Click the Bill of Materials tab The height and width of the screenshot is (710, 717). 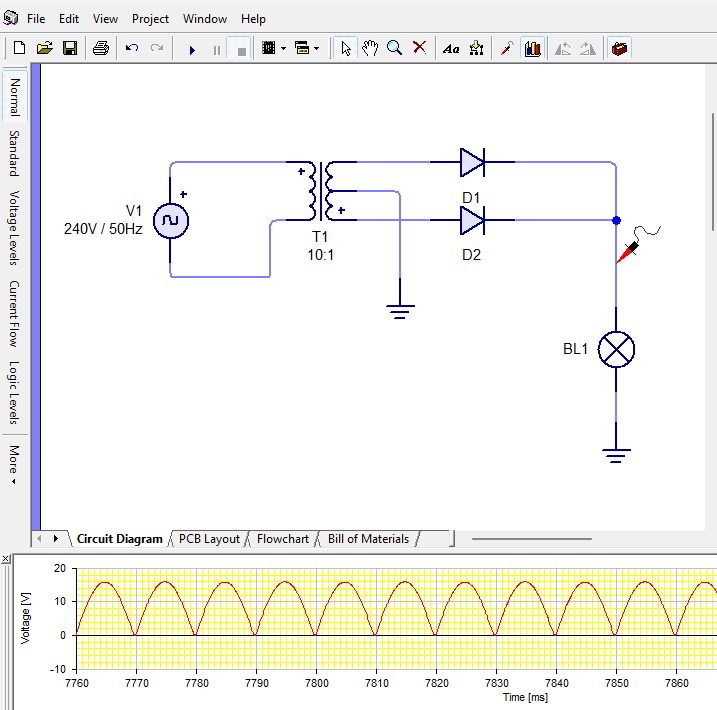point(368,539)
